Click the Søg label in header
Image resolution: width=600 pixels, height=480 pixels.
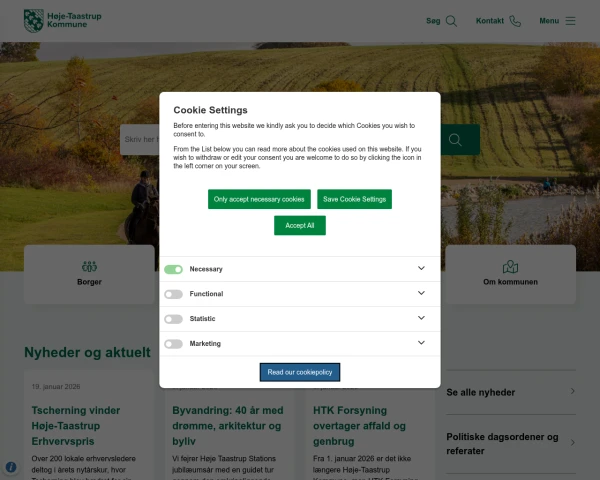[x=433, y=21]
